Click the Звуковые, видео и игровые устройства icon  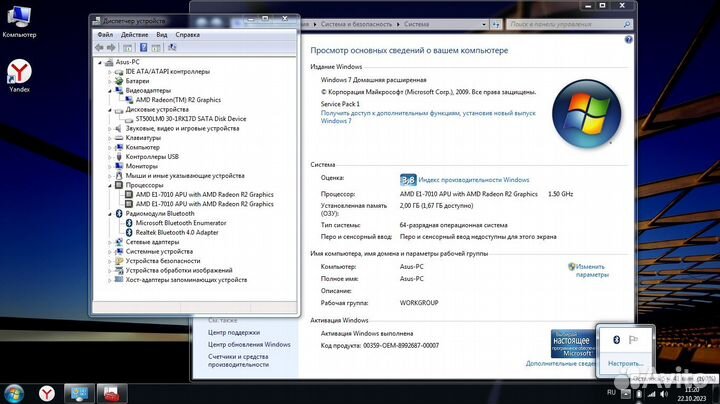coord(119,128)
